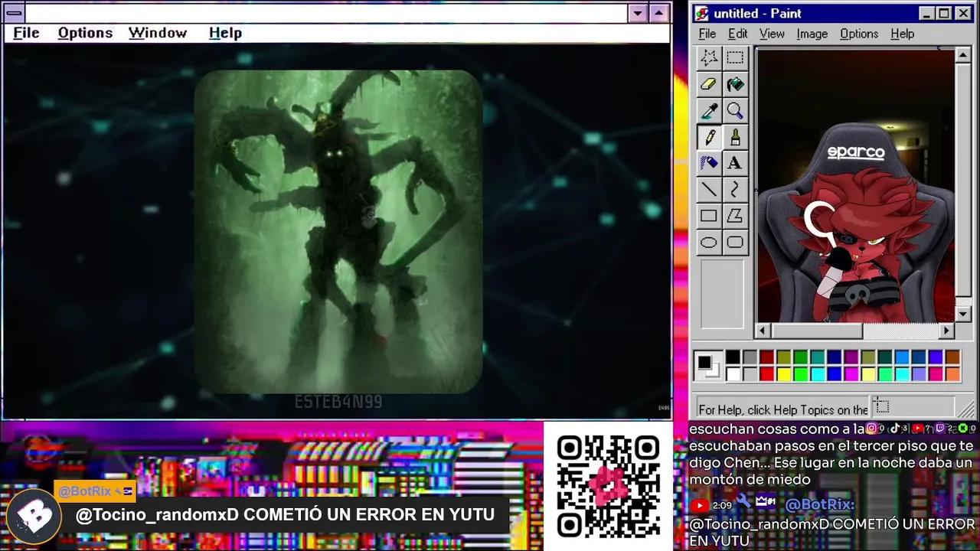Pick the lime green swatch in the palette

click(801, 374)
